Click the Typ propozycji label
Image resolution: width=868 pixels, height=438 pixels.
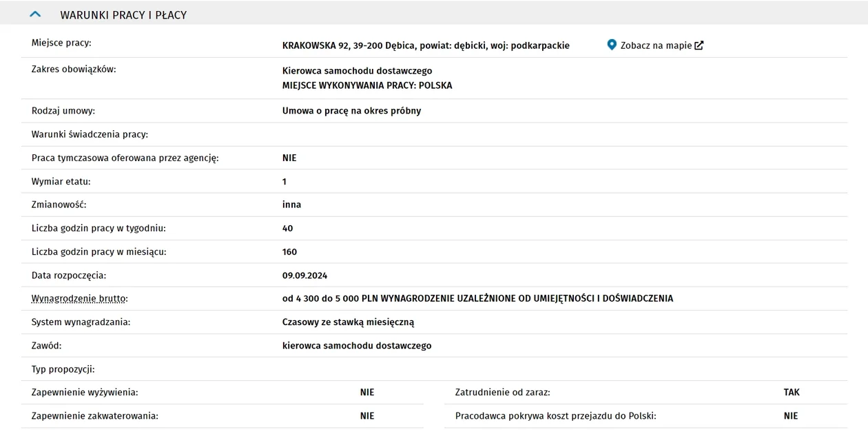(x=63, y=369)
